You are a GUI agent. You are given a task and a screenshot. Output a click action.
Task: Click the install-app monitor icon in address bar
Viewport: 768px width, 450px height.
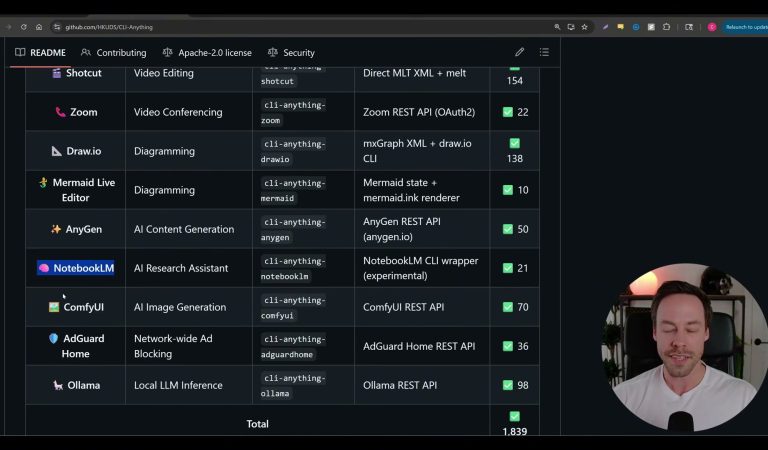571,27
